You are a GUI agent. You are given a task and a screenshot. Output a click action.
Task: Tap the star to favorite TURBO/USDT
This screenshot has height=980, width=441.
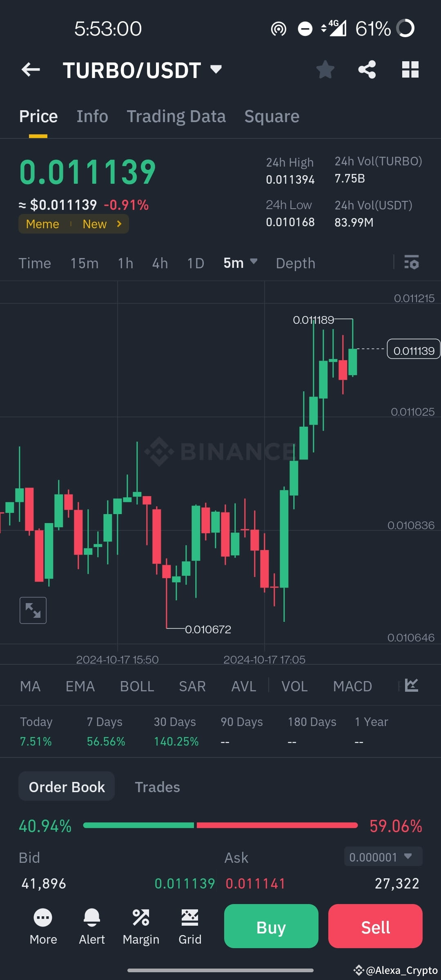[325, 69]
